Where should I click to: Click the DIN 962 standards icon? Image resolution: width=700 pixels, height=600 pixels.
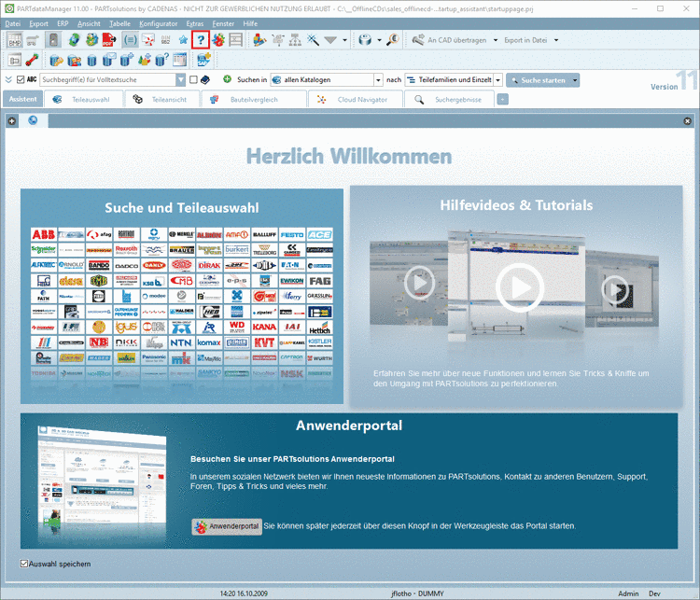[165, 40]
